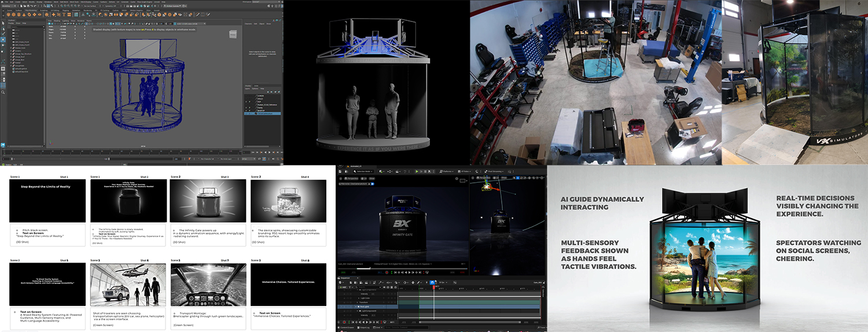Expand the Group_Top_Structure outliner node
The height and width of the screenshot is (332, 868).
11,55
